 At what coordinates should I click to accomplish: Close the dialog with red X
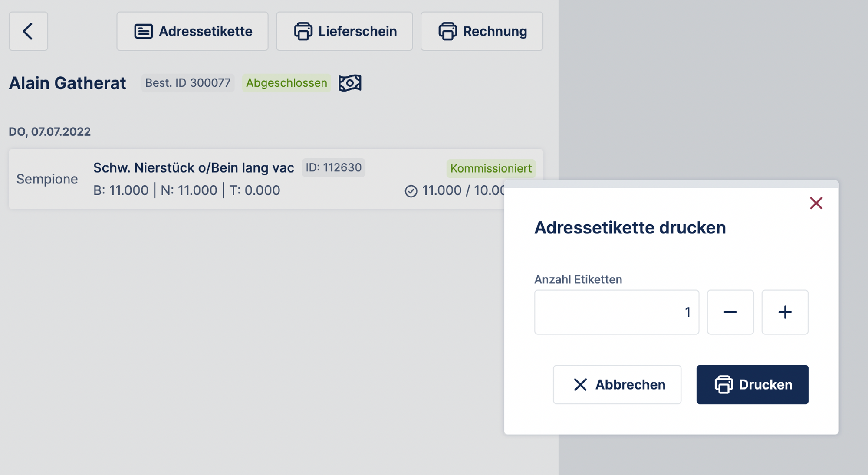816,203
